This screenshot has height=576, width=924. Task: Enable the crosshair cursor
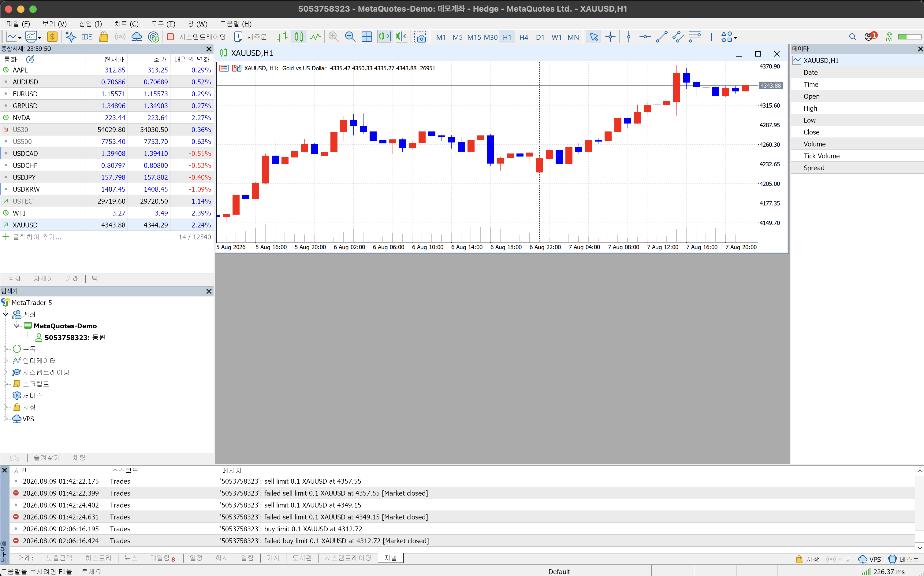tap(610, 37)
